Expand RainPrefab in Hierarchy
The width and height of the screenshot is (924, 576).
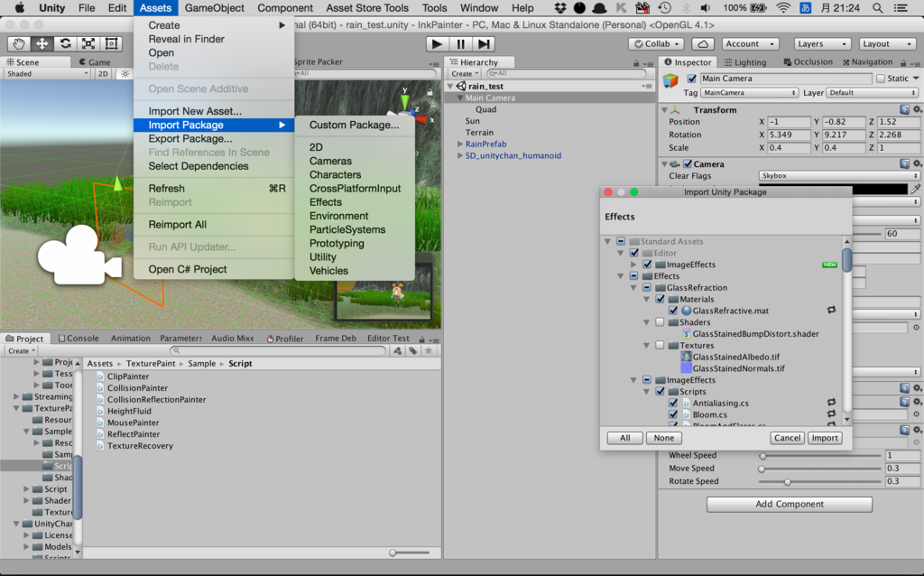point(460,144)
